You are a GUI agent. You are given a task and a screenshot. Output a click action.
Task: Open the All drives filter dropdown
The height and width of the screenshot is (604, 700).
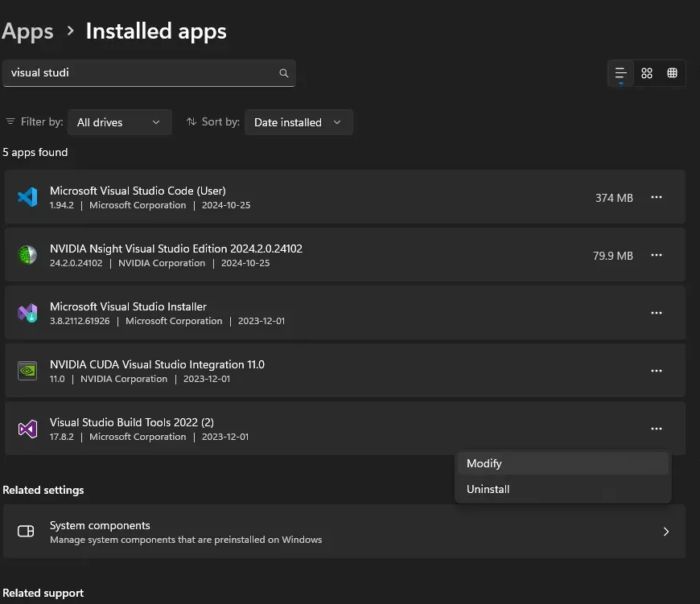click(120, 122)
